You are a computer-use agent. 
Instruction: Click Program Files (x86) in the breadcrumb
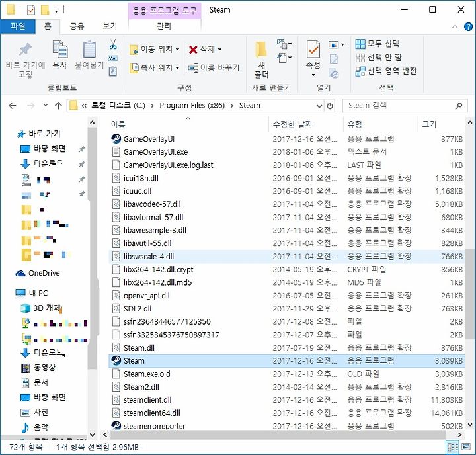pos(192,106)
